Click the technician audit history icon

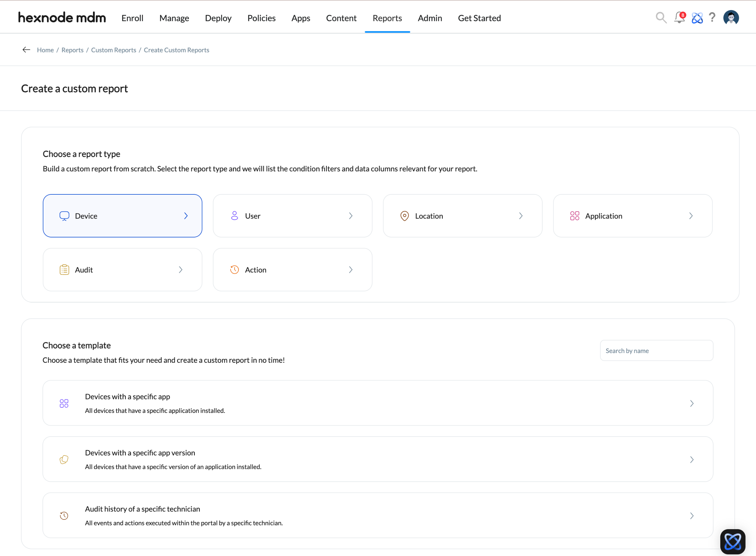pyautogui.click(x=64, y=516)
